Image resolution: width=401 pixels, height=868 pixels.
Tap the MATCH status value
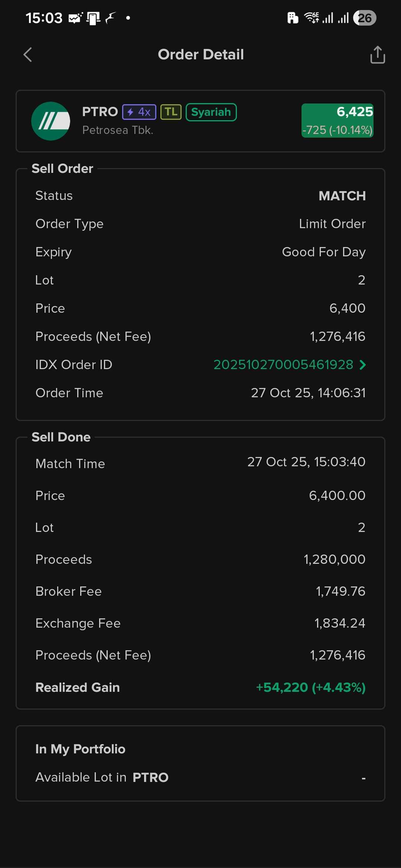tap(342, 196)
